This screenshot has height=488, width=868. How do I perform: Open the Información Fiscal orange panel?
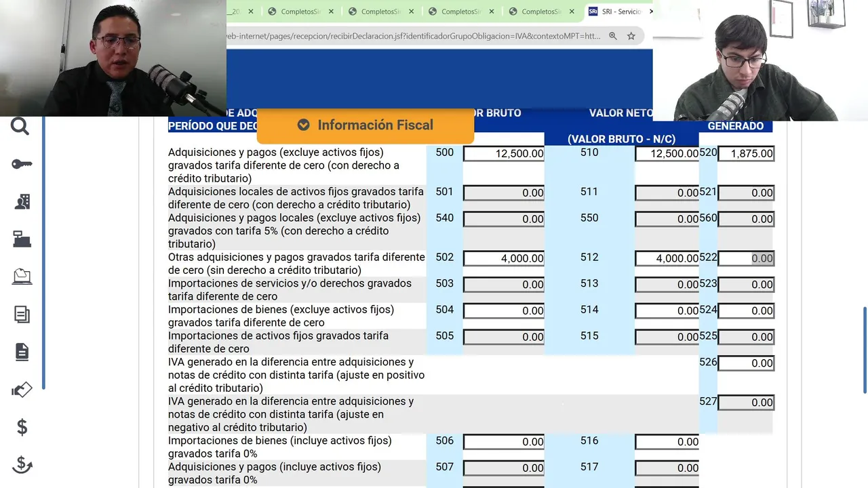point(365,125)
